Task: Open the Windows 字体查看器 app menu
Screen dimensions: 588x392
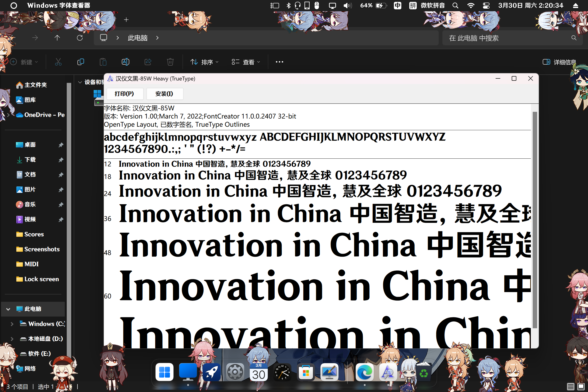Action: click(59, 6)
